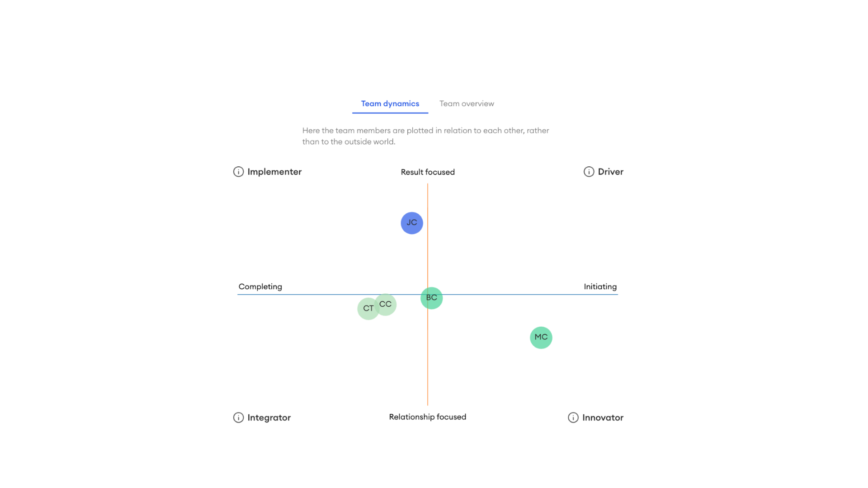
Task: Select the CC team member bubble
Action: [387, 304]
